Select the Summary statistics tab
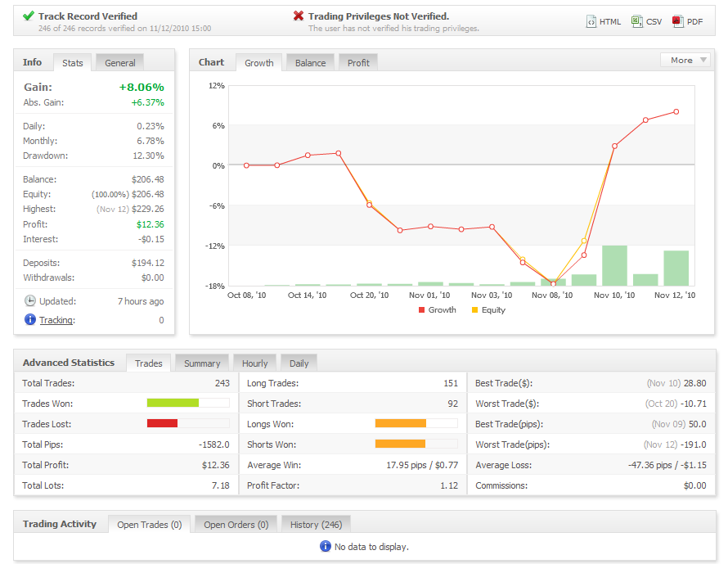728x564 pixels. (x=202, y=363)
